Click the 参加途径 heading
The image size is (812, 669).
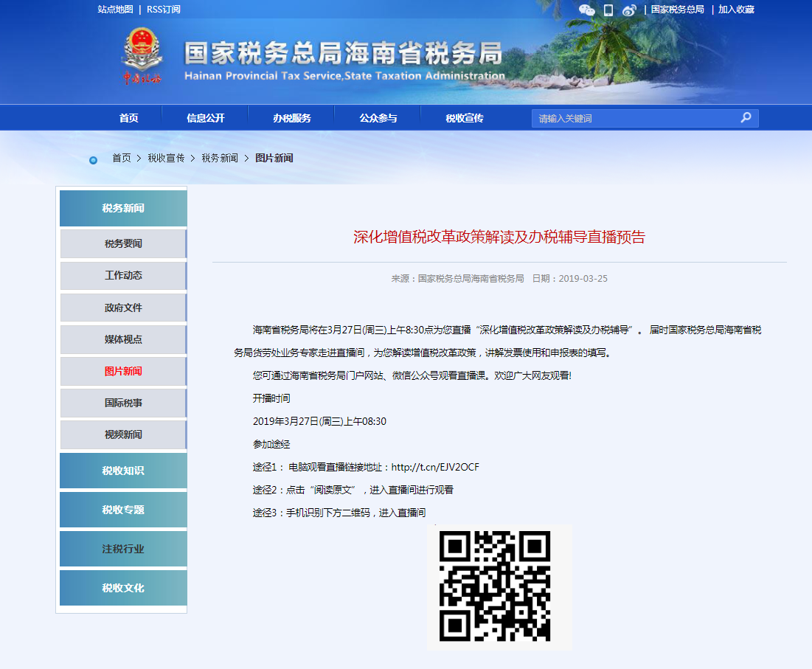(271, 444)
